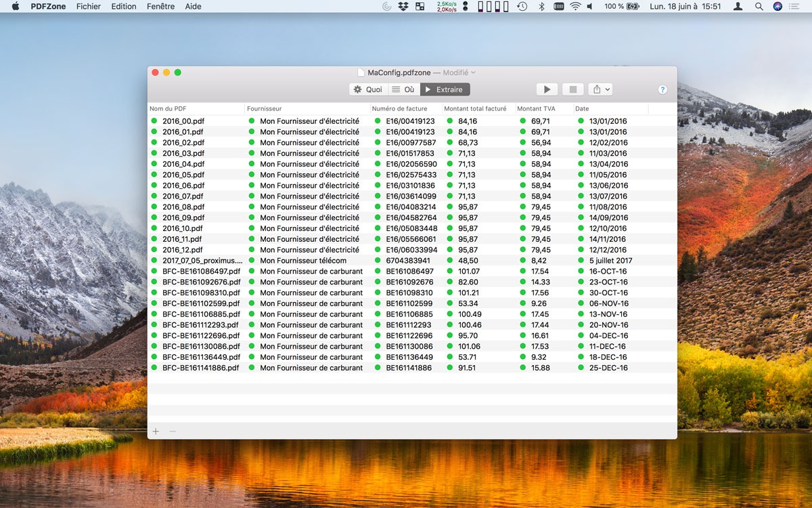Viewport: 812px width, 508px height.
Task: Click the minus button to remove a row
Action: coord(173,431)
